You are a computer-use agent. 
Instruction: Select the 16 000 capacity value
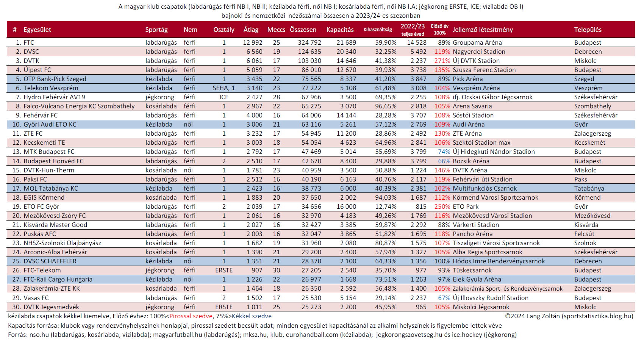click(x=346, y=206)
